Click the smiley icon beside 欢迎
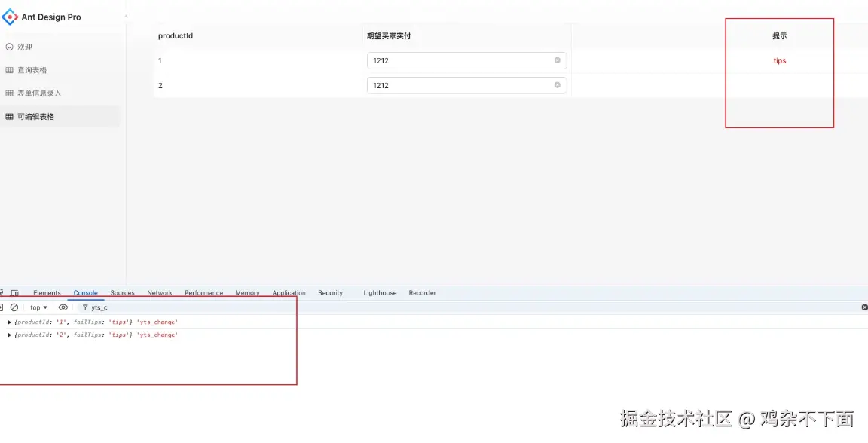Screen dimensions: 868x443 (9, 47)
